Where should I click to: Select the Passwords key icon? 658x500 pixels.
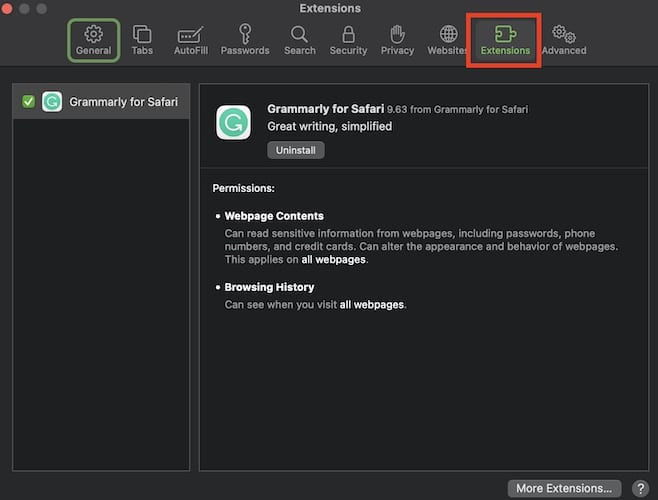244,40
